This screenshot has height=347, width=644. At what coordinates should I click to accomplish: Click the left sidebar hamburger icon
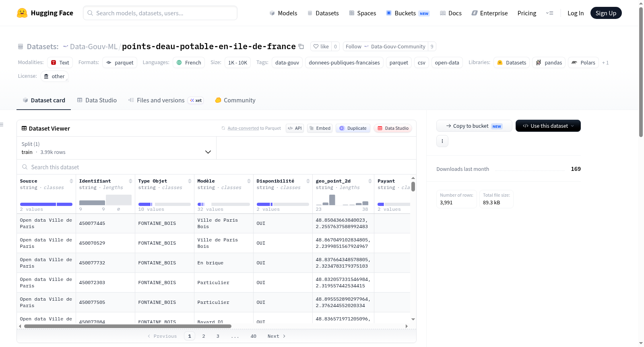(2, 125)
